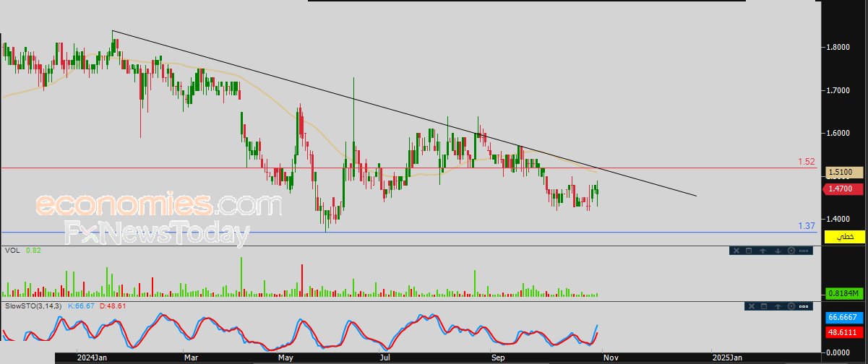Viewport: 868px width, 364px height.
Task: Select the 1.5100 moving average tag
Action: (x=845, y=173)
